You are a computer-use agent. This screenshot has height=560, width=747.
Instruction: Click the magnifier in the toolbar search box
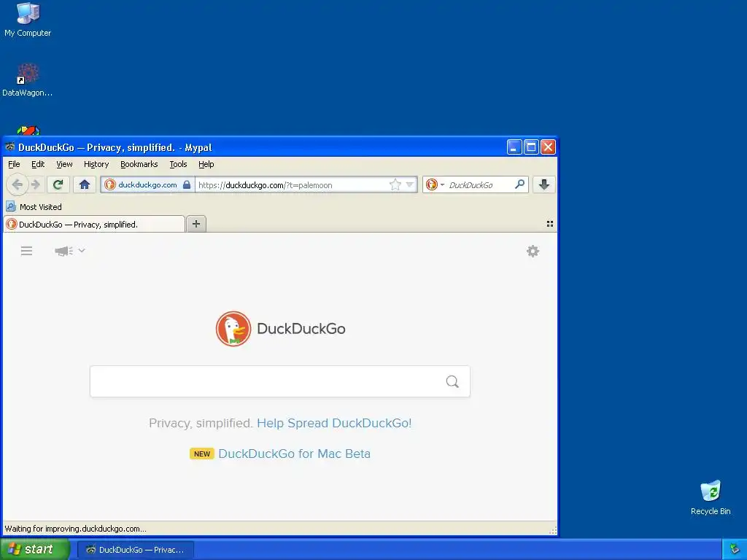pyautogui.click(x=519, y=184)
